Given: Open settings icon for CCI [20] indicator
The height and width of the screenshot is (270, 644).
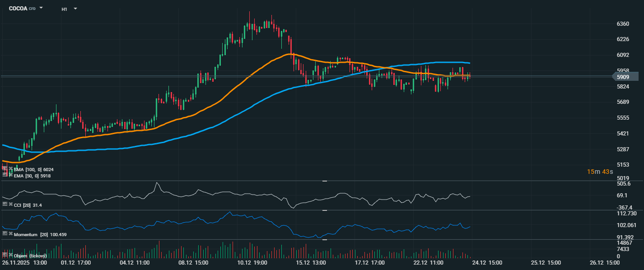Looking at the screenshot, I should click(5, 205).
